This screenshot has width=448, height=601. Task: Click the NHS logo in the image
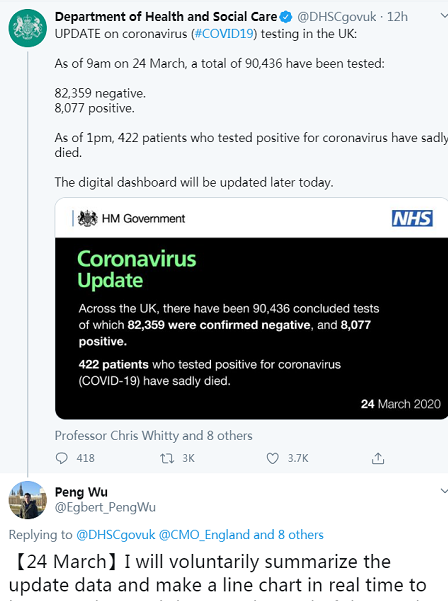pyautogui.click(x=412, y=218)
